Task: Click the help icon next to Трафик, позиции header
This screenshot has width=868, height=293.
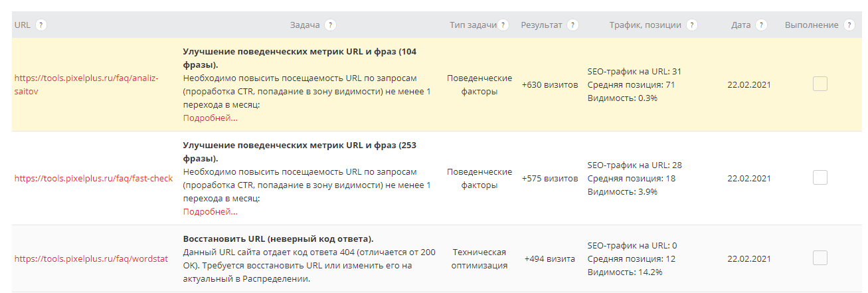Action: click(x=692, y=25)
